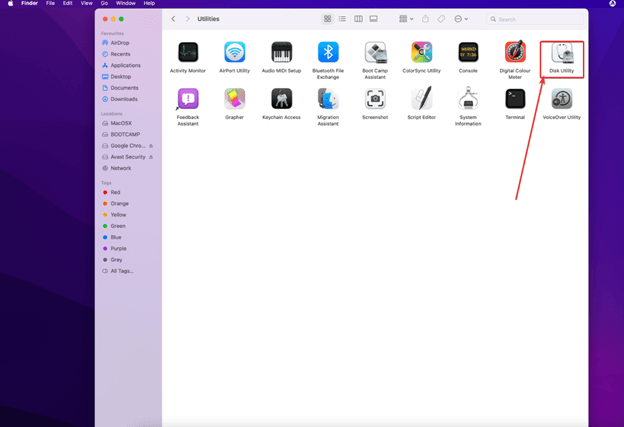Open the More actions ellipsis dropdown
Screen dimensions: 624x427
point(461,19)
